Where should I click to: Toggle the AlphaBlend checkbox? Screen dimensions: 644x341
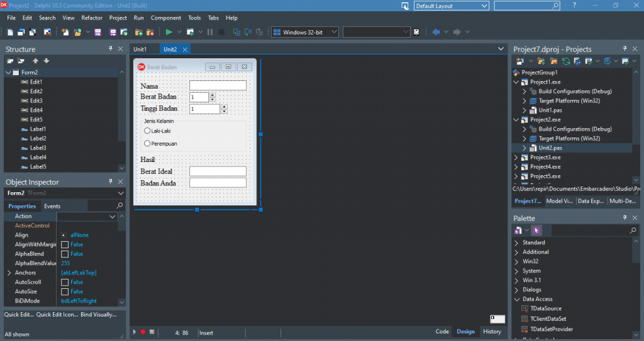65,254
